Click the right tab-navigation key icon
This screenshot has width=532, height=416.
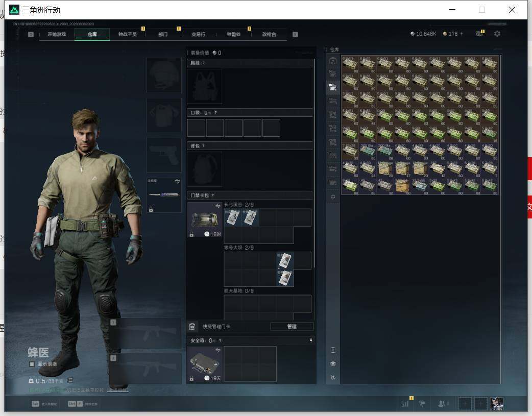[x=295, y=34]
